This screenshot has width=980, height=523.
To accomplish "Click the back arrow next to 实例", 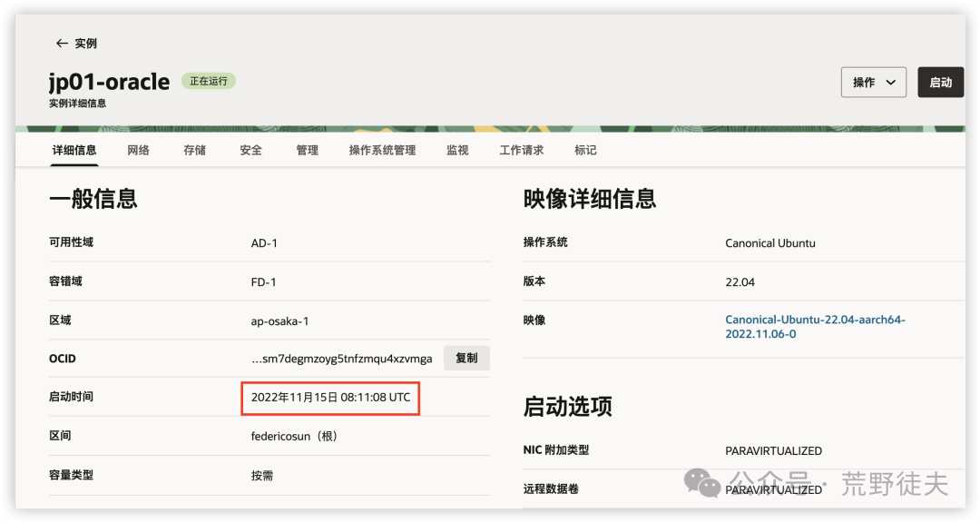I will point(61,42).
